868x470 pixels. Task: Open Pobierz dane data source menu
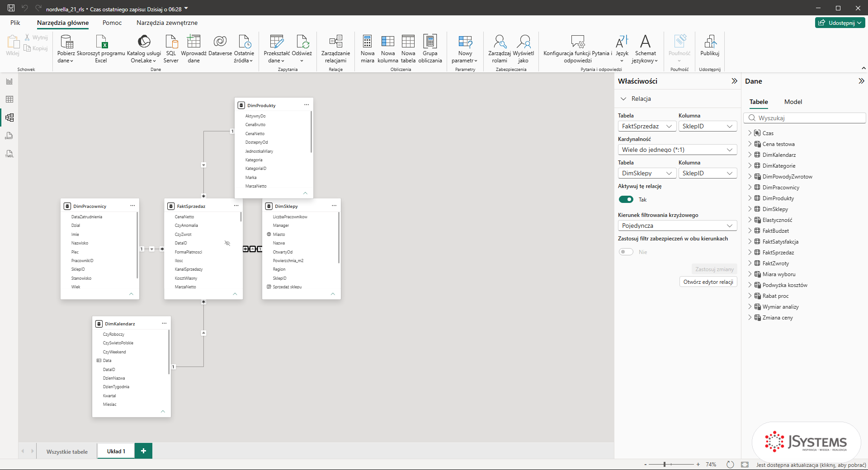[x=66, y=49]
